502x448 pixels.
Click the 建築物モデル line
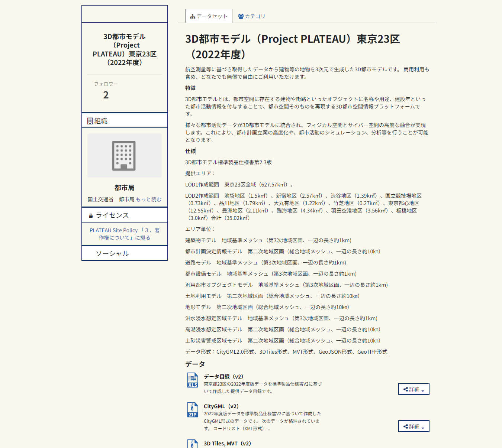coord(268,240)
